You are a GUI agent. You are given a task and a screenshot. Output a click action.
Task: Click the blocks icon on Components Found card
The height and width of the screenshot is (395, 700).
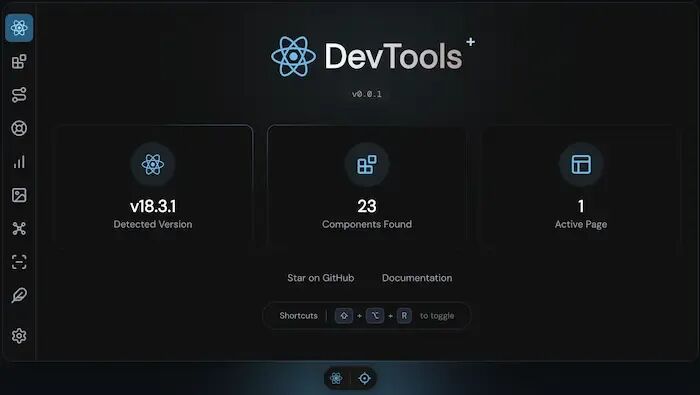[367, 164]
